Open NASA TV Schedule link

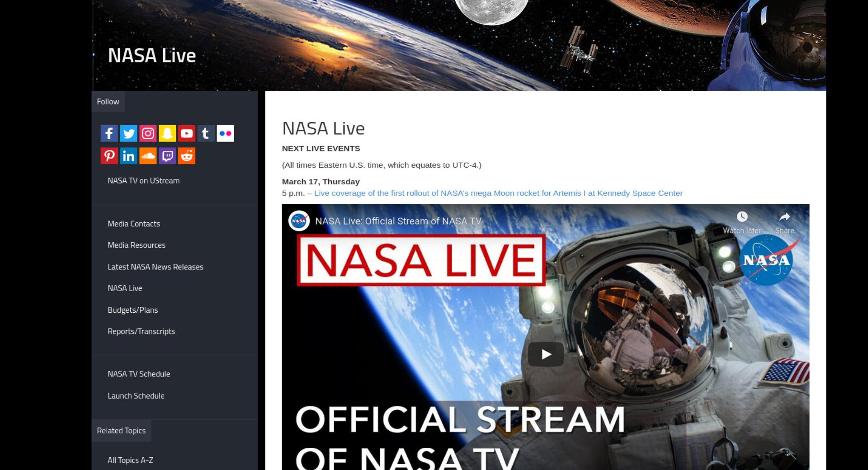coord(139,374)
